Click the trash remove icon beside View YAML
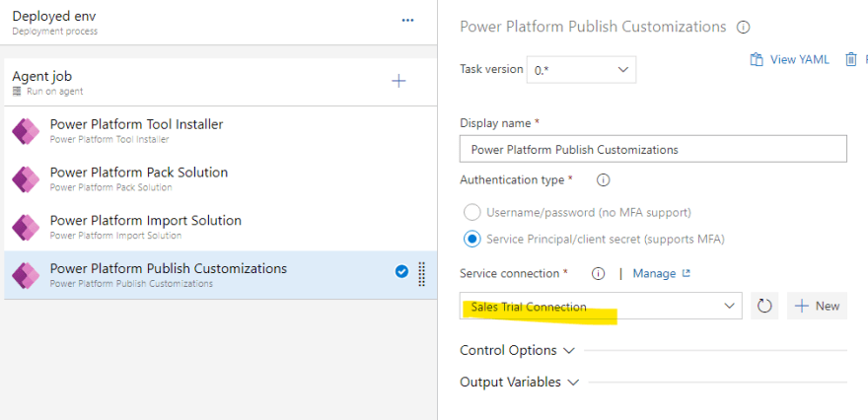 pos(851,59)
